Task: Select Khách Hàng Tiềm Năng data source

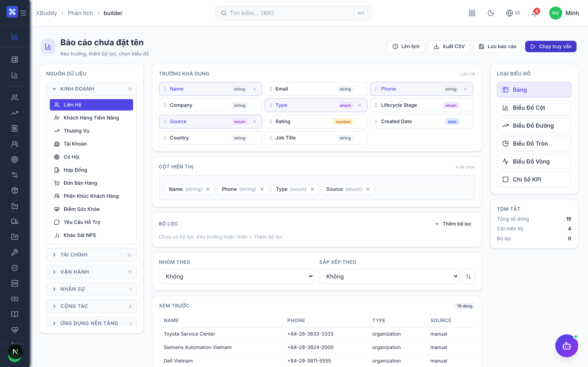Action: click(91, 118)
